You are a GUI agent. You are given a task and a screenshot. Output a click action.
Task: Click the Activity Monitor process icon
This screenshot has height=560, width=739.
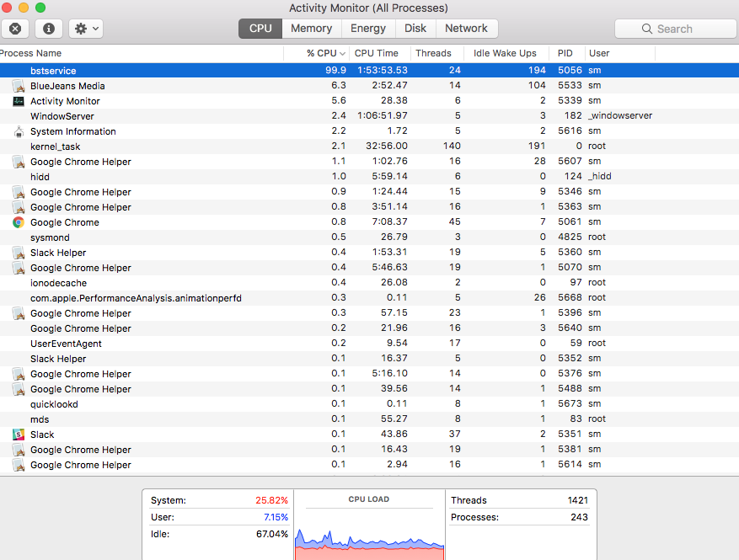tap(19, 101)
